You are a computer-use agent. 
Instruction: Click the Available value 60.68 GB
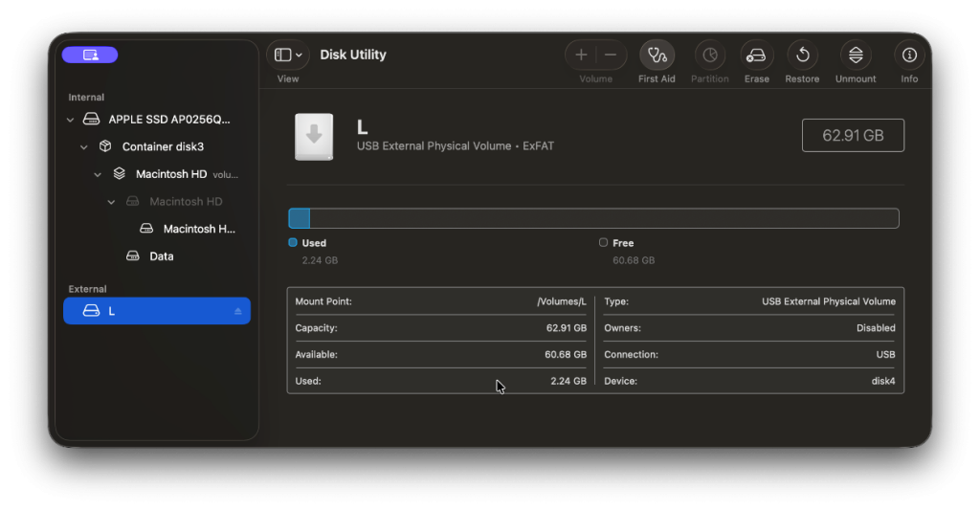pyautogui.click(x=566, y=354)
